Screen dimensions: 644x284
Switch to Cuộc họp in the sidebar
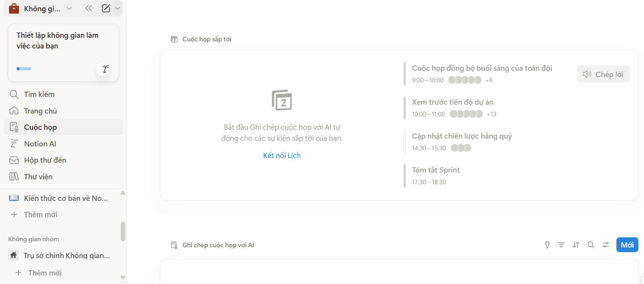click(x=40, y=127)
